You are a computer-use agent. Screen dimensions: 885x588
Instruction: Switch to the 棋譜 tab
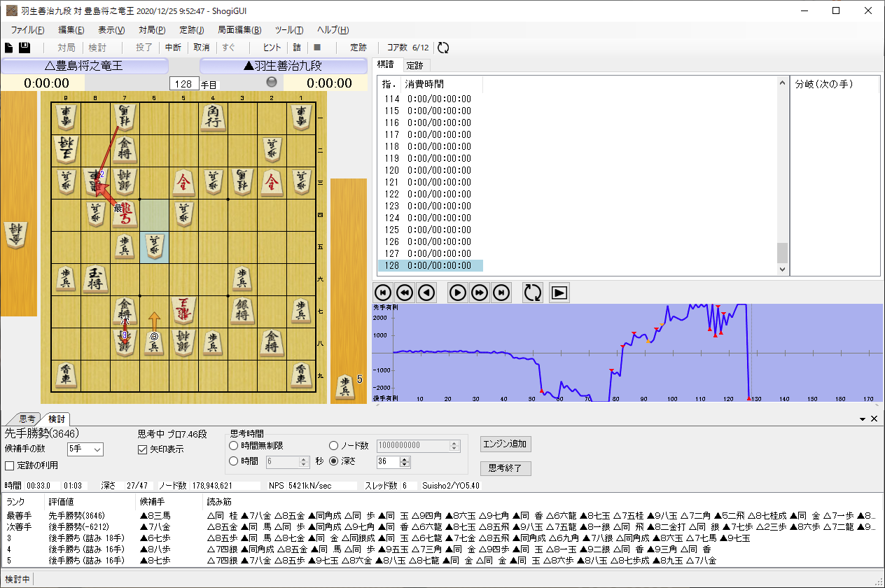pos(386,65)
